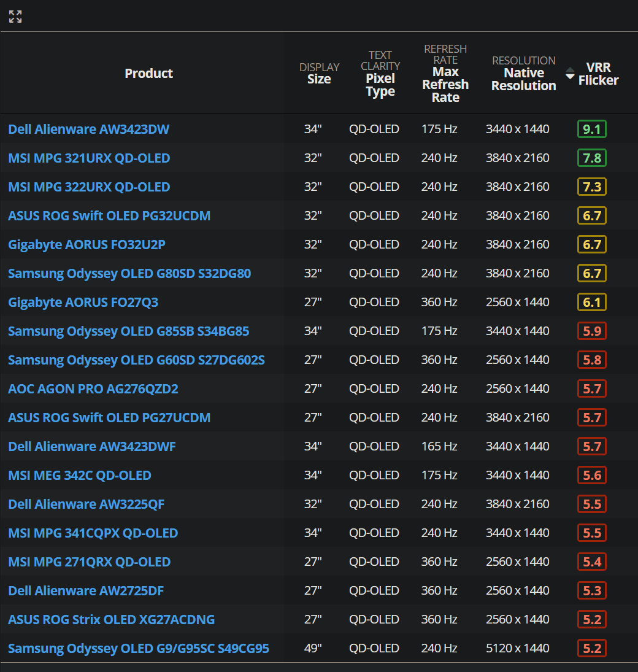The height and width of the screenshot is (672, 638).
Task: Click the 9.1 VRR Flicker score
Action: coord(592,129)
